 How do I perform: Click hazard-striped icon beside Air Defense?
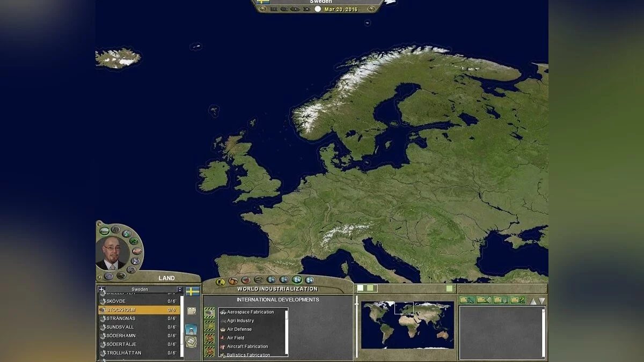point(209,326)
